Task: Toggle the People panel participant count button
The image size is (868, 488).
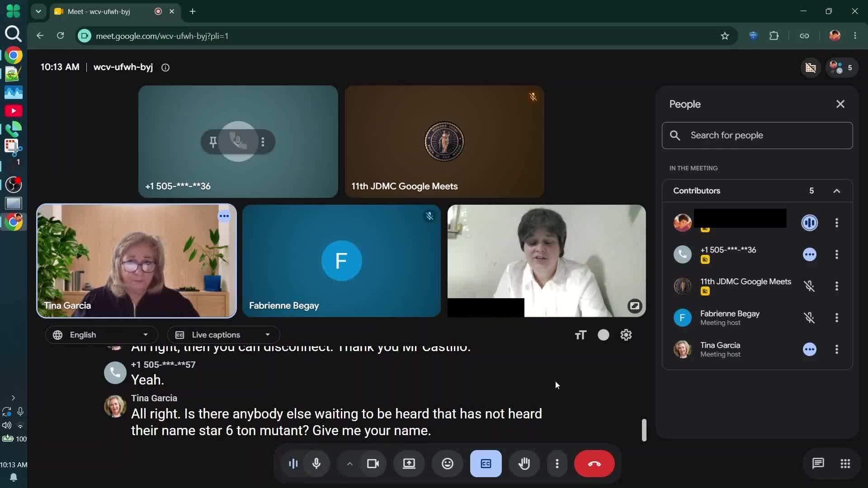Action: point(842,68)
